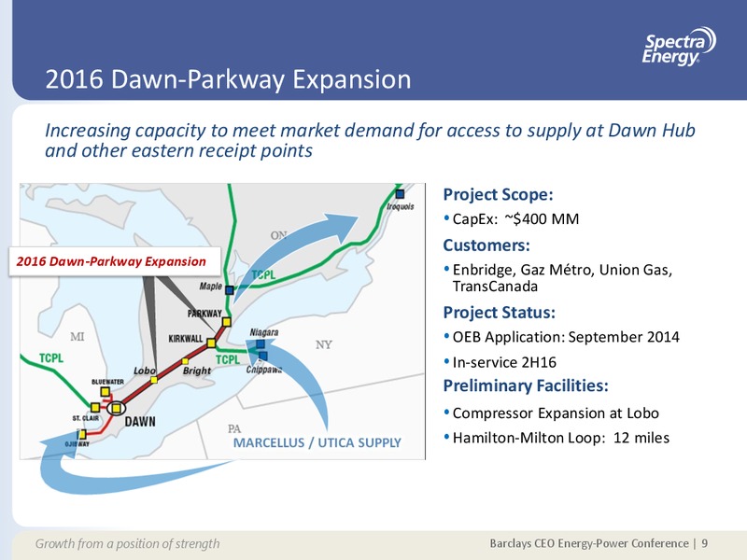This screenshot has width=747, height=560.
Task: Click the 'PA' state label on map
Action: point(234,428)
